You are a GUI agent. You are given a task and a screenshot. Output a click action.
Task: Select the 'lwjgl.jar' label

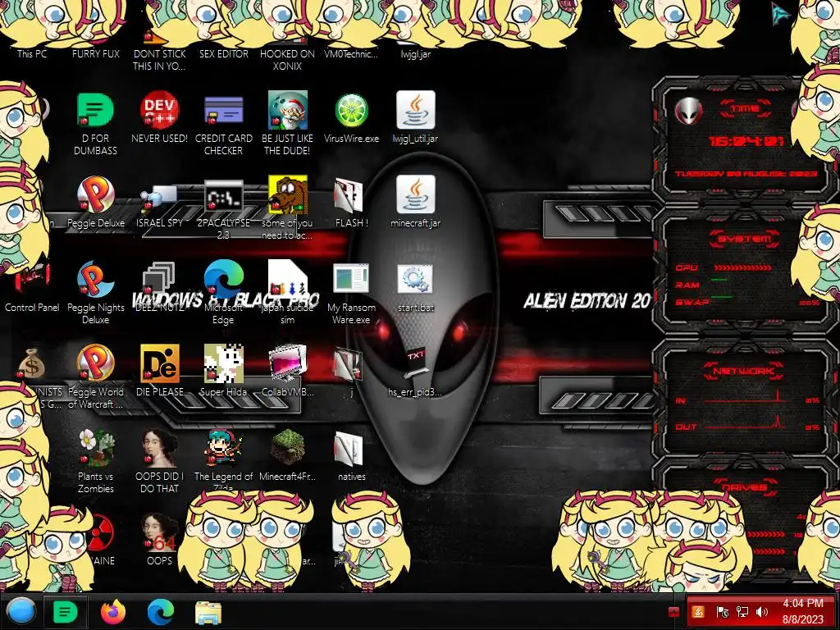(416, 53)
